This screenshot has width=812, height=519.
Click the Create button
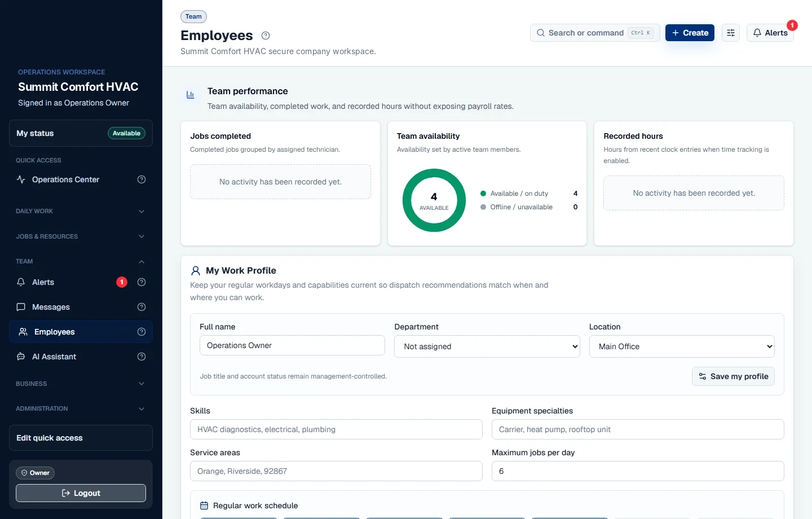[x=690, y=33]
